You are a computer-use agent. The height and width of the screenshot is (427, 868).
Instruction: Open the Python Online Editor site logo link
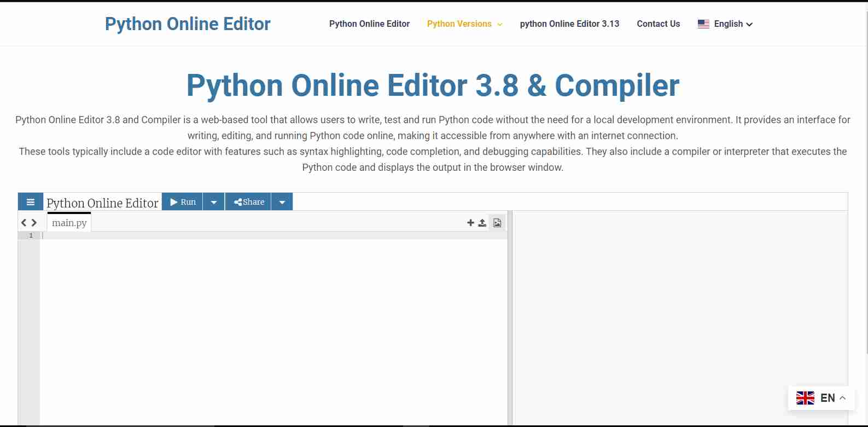pyautogui.click(x=188, y=24)
